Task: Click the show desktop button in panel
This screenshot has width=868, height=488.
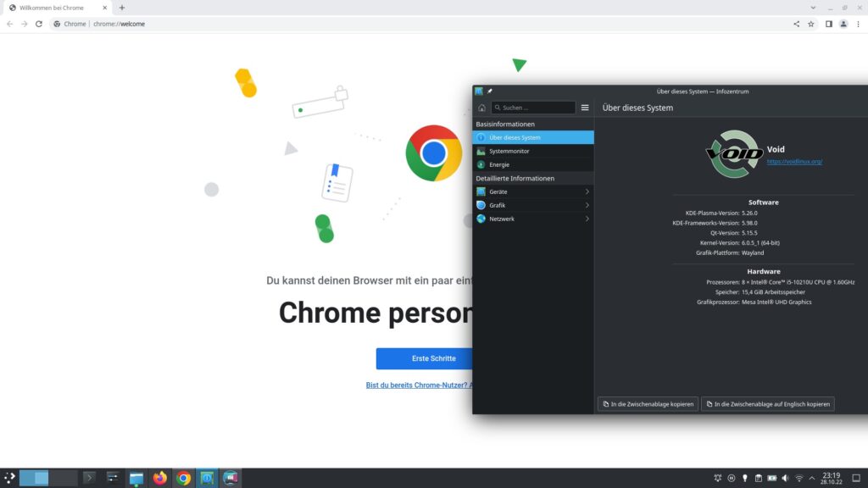Action: click(856, 478)
